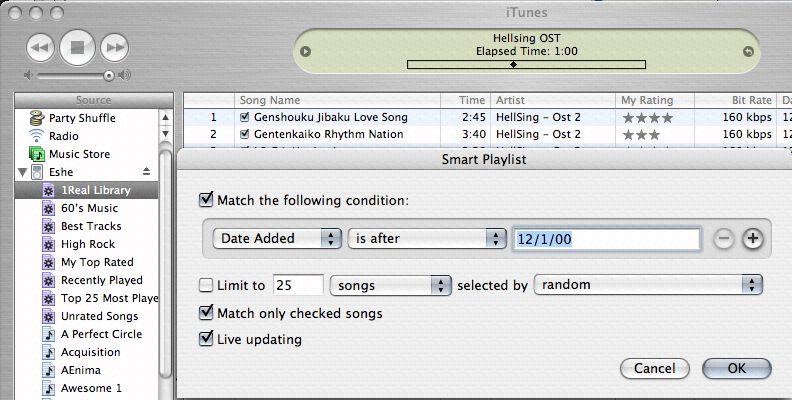Open the selected by random dropdown

(x=648, y=285)
